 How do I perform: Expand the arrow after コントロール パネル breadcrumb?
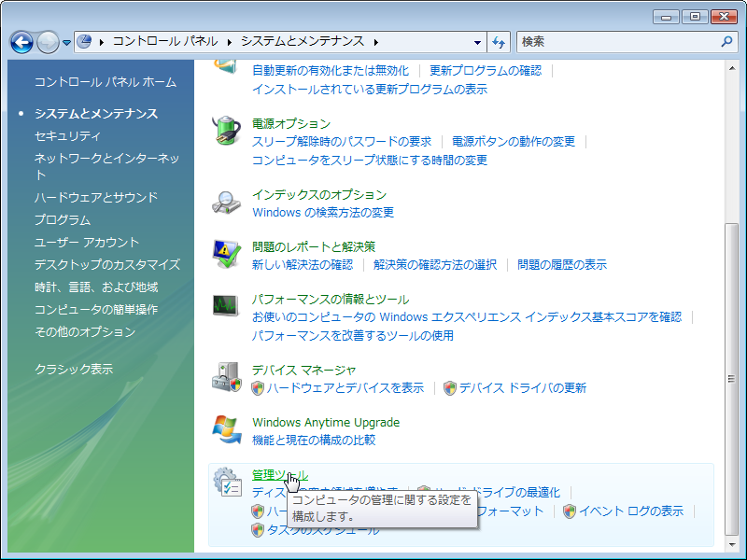[102, 42]
